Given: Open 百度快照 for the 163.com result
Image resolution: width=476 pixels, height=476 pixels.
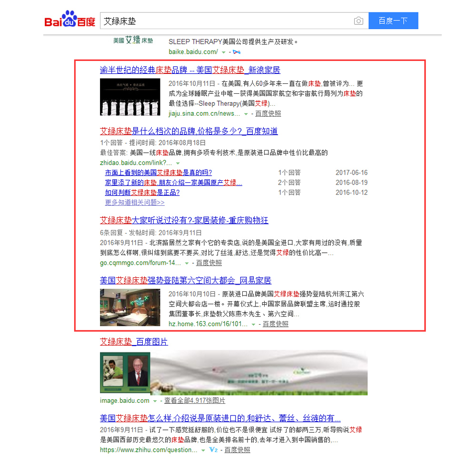Looking at the screenshot, I should (275, 324).
